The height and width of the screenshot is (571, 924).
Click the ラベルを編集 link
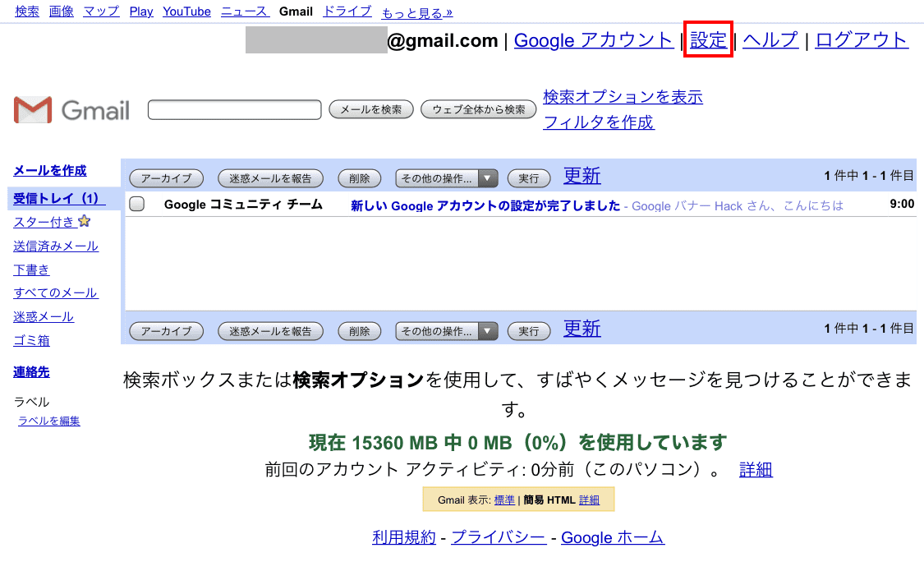coord(49,421)
